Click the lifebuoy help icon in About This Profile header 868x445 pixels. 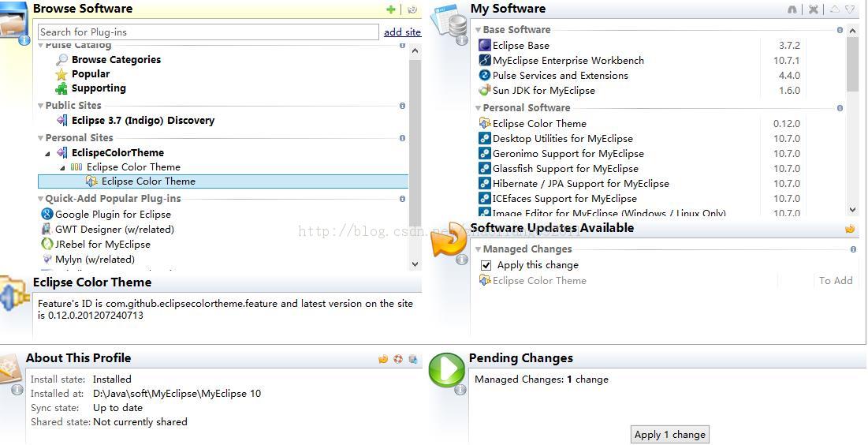(398, 359)
